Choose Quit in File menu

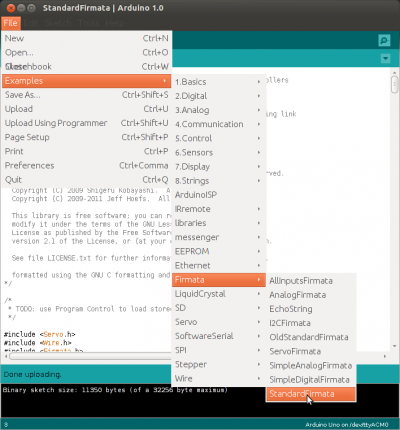[87, 180]
